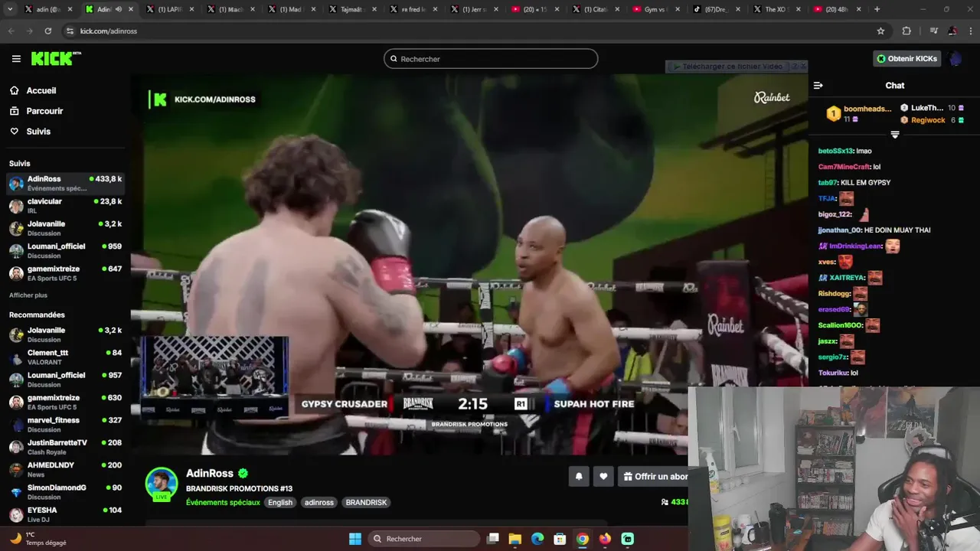Screen dimensions: 980x551
Task: Open the recommended channel AHMEDLNDY
Action: click(x=65, y=469)
